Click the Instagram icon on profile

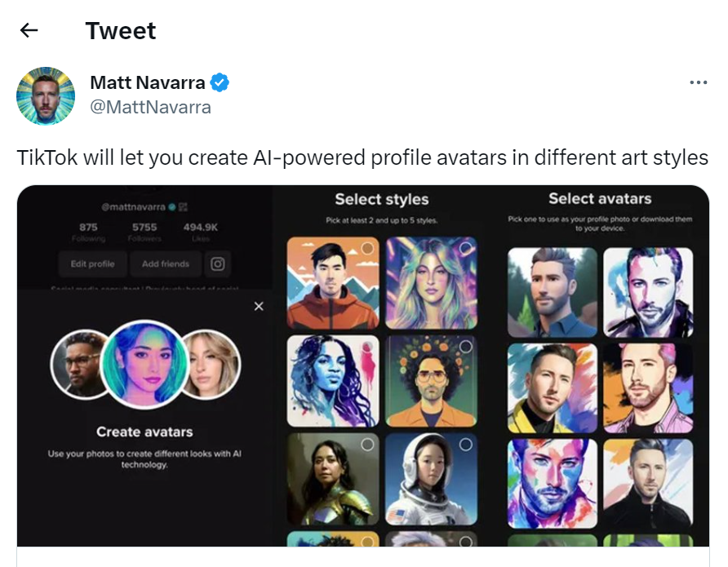coord(218,264)
